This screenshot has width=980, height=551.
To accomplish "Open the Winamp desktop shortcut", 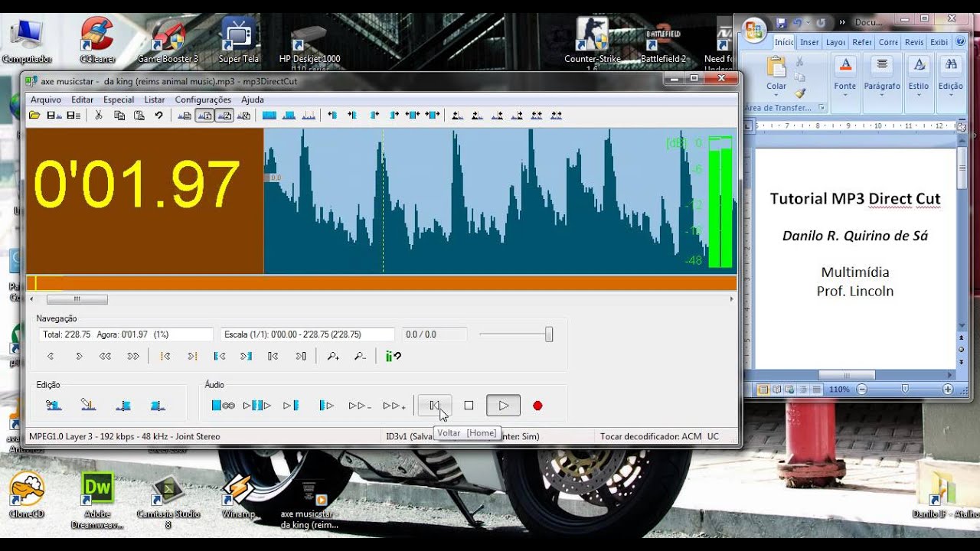I will 238,497.
